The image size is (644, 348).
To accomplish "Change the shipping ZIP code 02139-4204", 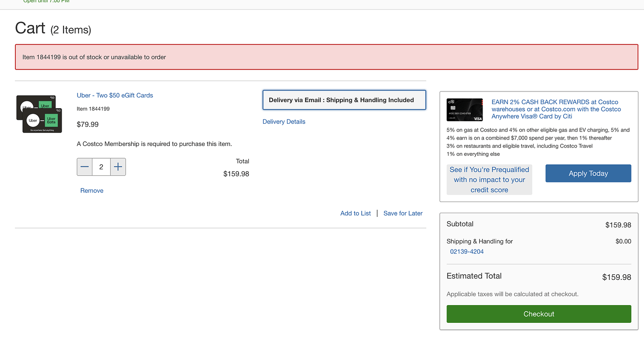I will [x=467, y=251].
